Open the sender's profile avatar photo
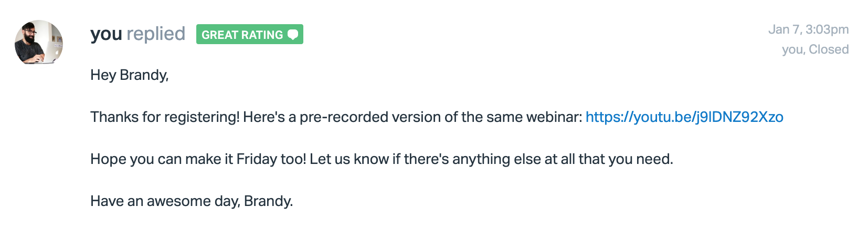The height and width of the screenshot is (227, 868). pos(39,43)
